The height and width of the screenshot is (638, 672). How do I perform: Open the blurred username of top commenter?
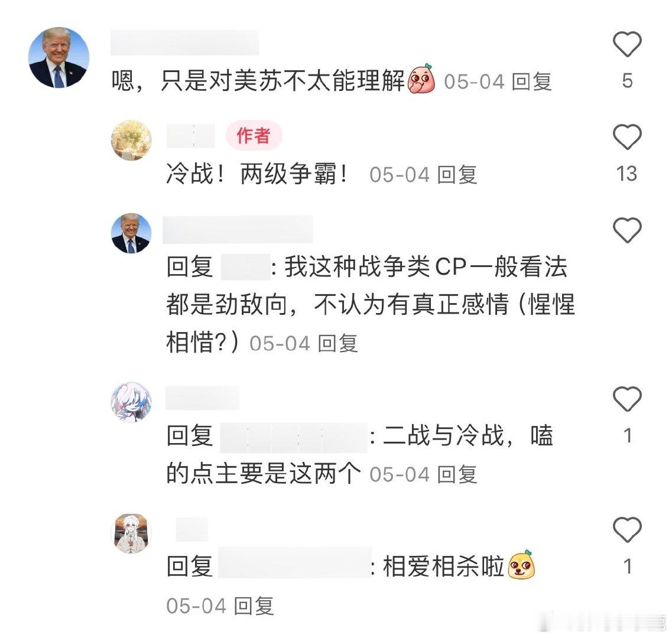(185, 43)
